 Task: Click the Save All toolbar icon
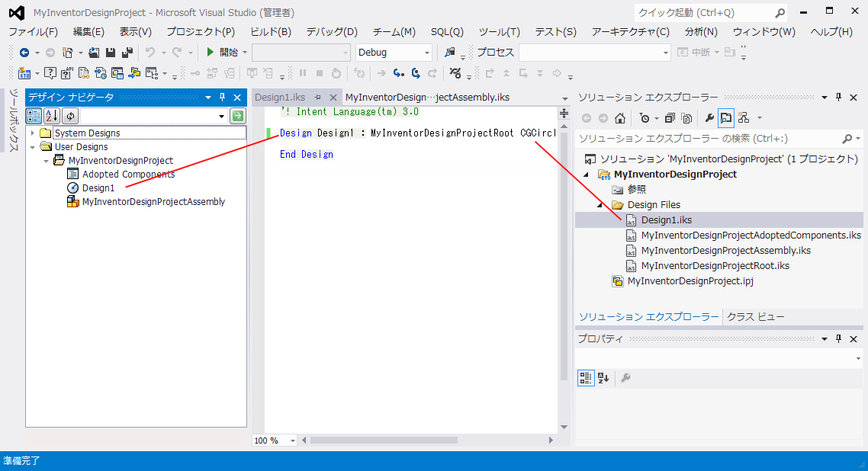[127, 53]
